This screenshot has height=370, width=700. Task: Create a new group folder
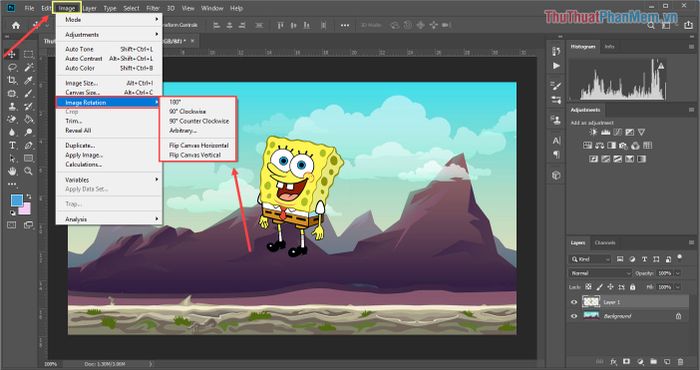(654, 362)
